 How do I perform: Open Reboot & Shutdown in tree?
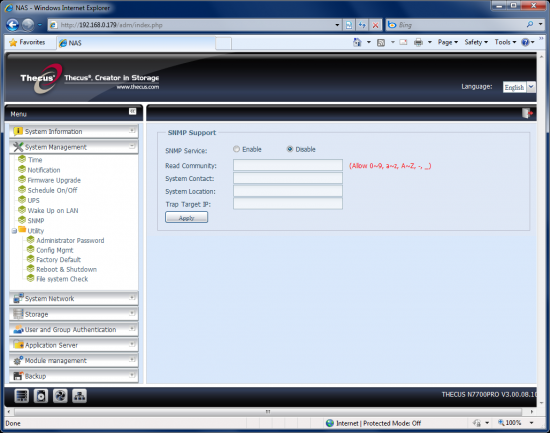click(66, 269)
